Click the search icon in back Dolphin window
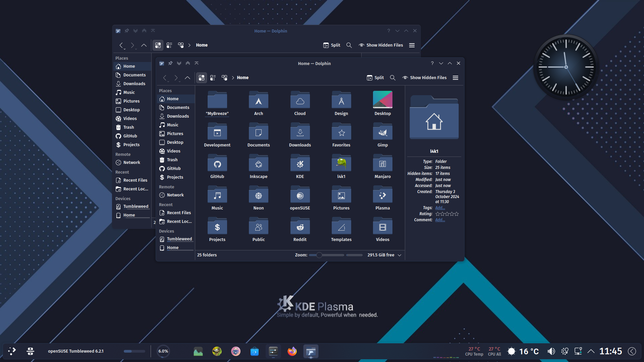 coord(349,45)
